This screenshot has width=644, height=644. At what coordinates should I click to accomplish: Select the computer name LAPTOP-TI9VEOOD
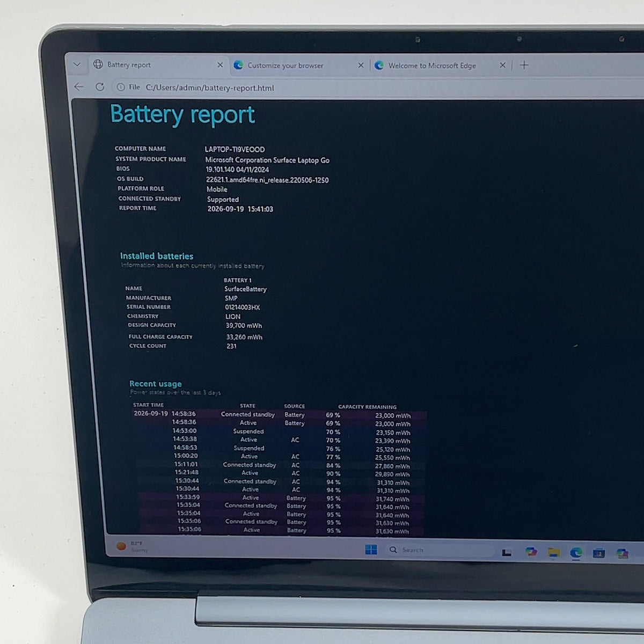pyautogui.click(x=235, y=149)
